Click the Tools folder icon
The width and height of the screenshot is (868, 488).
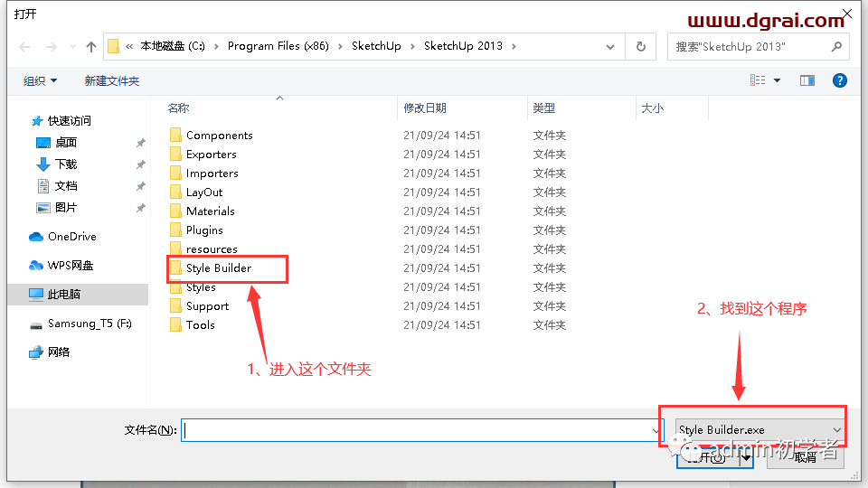click(x=175, y=324)
